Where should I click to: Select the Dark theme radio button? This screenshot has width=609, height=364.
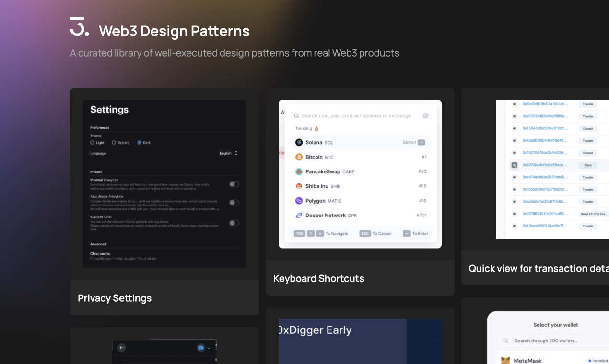point(140,143)
